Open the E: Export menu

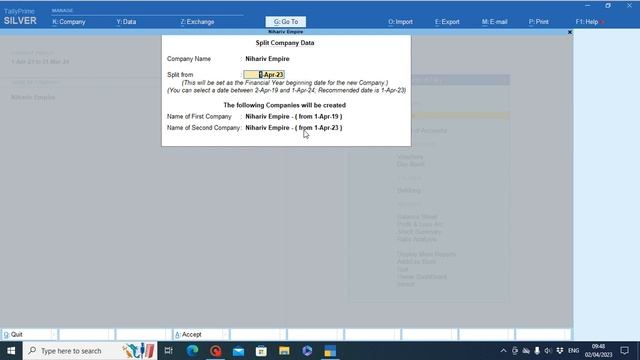click(x=447, y=22)
